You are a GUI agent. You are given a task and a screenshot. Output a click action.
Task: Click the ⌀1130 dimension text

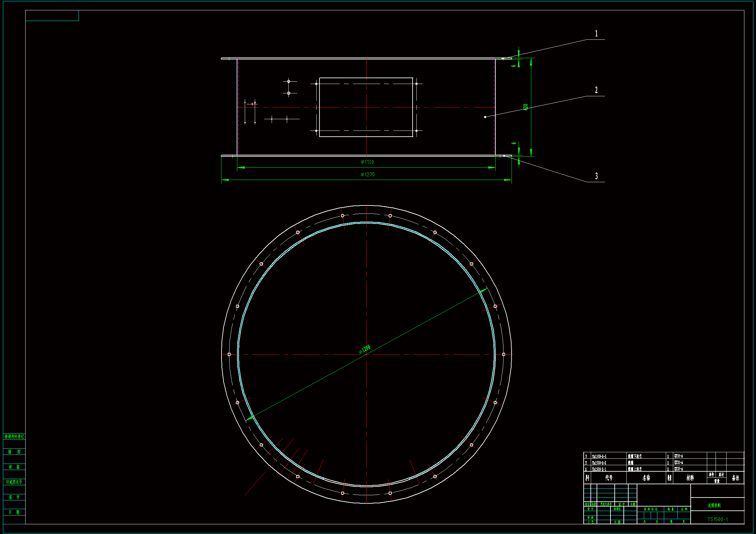(367, 162)
